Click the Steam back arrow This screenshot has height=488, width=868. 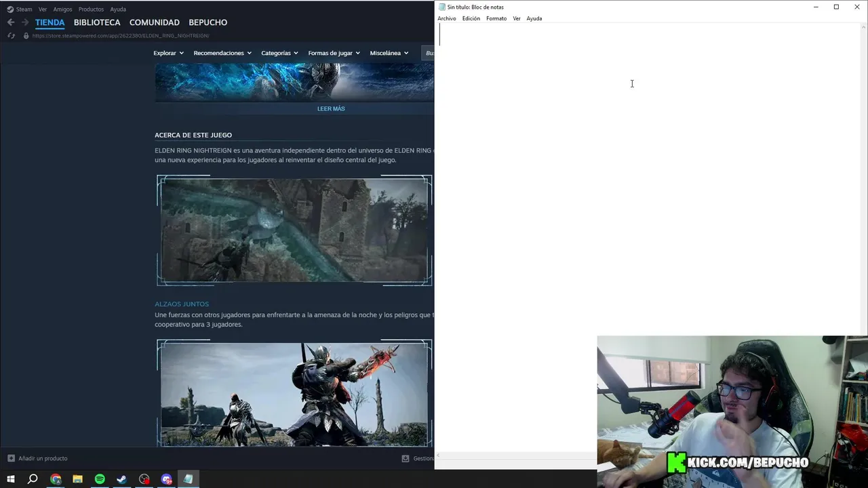(11, 22)
